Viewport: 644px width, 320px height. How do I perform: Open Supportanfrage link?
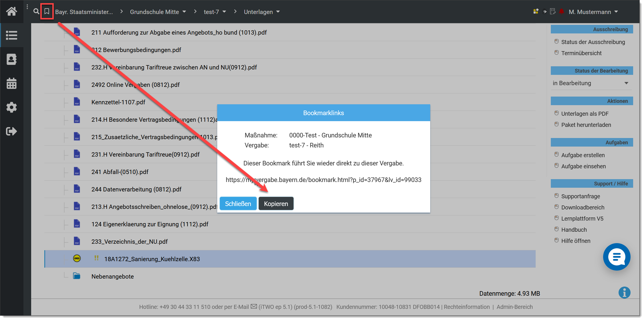click(580, 196)
